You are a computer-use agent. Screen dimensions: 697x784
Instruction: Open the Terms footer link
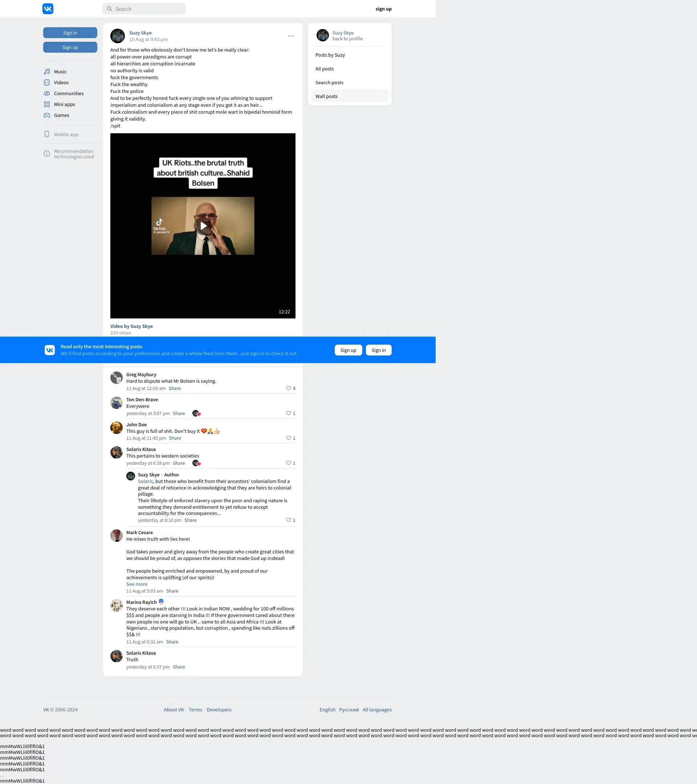[x=195, y=710]
